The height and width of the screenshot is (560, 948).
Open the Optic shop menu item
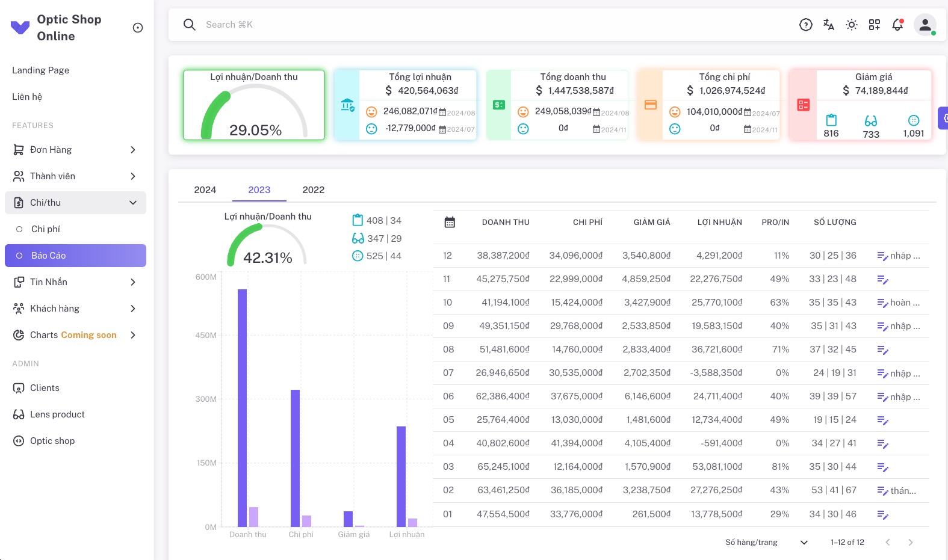pos(75,441)
